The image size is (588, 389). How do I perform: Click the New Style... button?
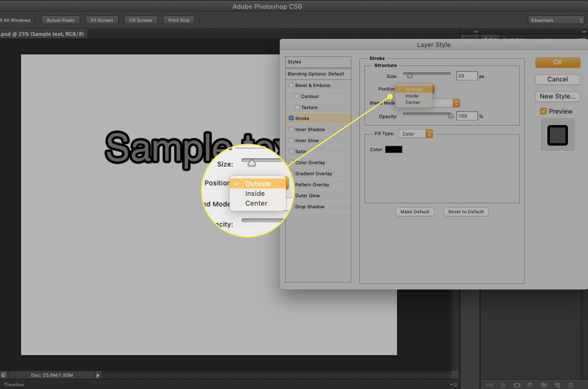tap(558, 96)
